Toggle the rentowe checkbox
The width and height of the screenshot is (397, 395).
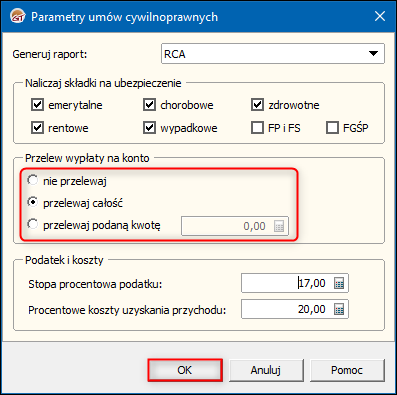click(37, 128)
